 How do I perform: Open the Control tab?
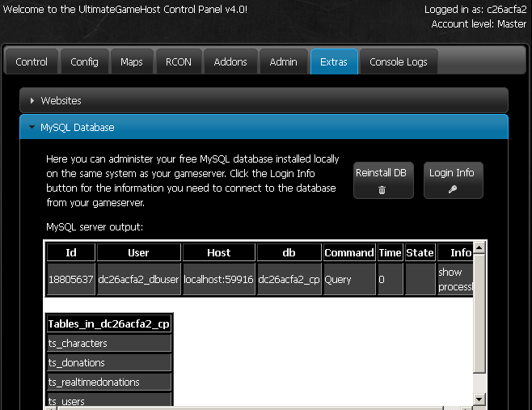click(32, 61)
